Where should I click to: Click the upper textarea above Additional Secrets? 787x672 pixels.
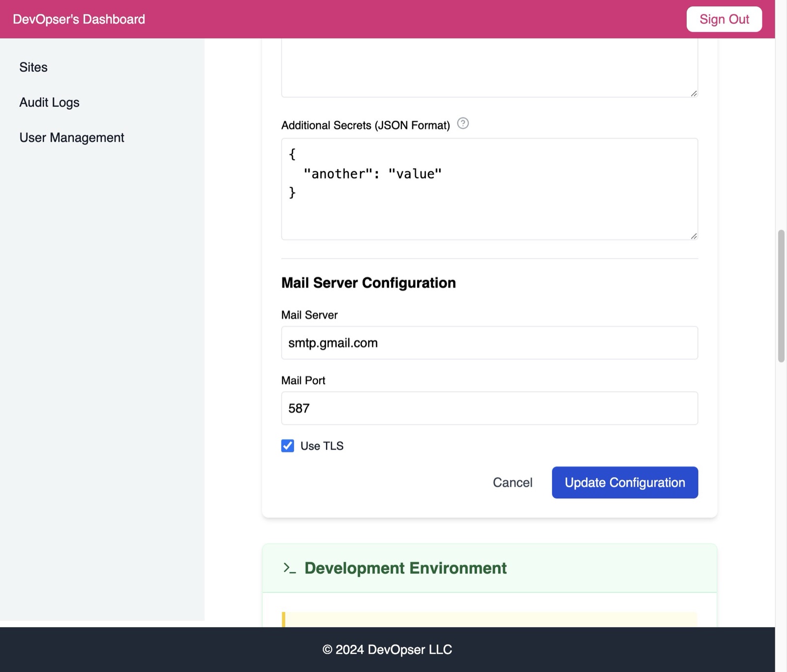click(489, 68)
